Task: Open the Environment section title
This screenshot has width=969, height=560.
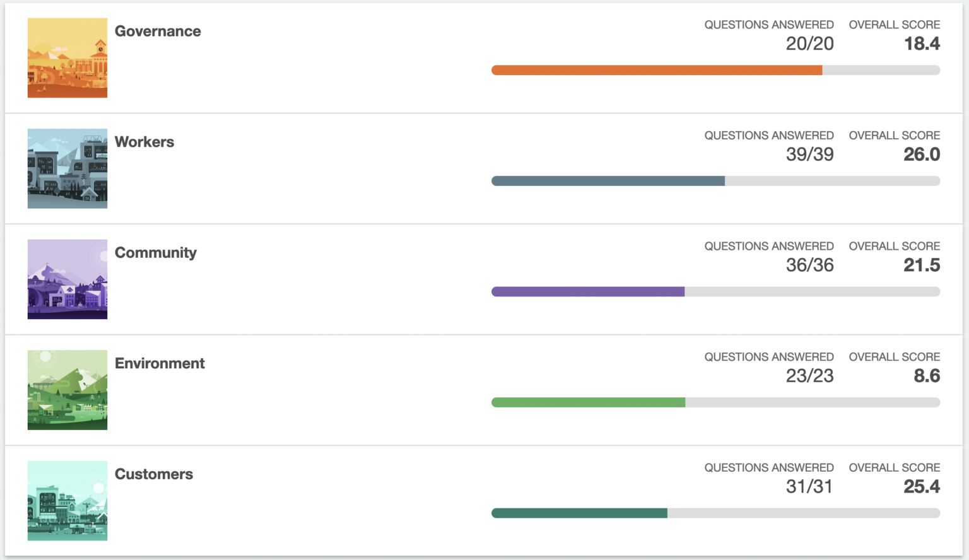Action: pyautogui.click(x=160, y=363)
